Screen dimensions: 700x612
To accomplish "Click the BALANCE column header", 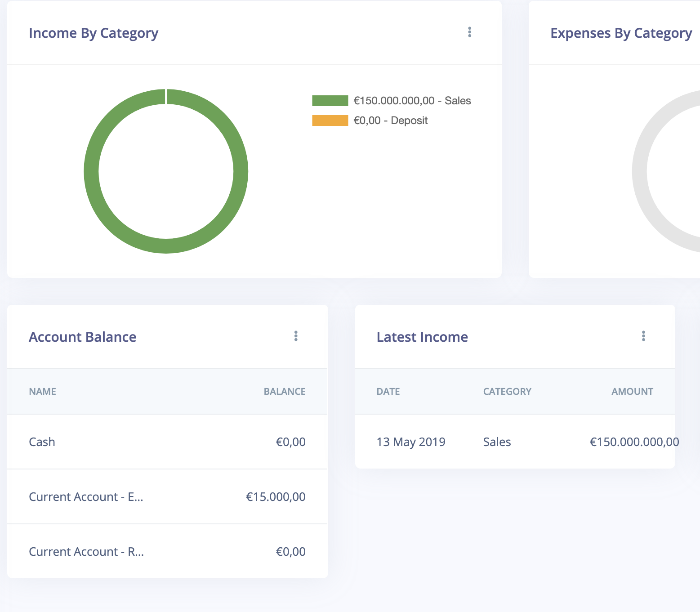I will 285,391.
